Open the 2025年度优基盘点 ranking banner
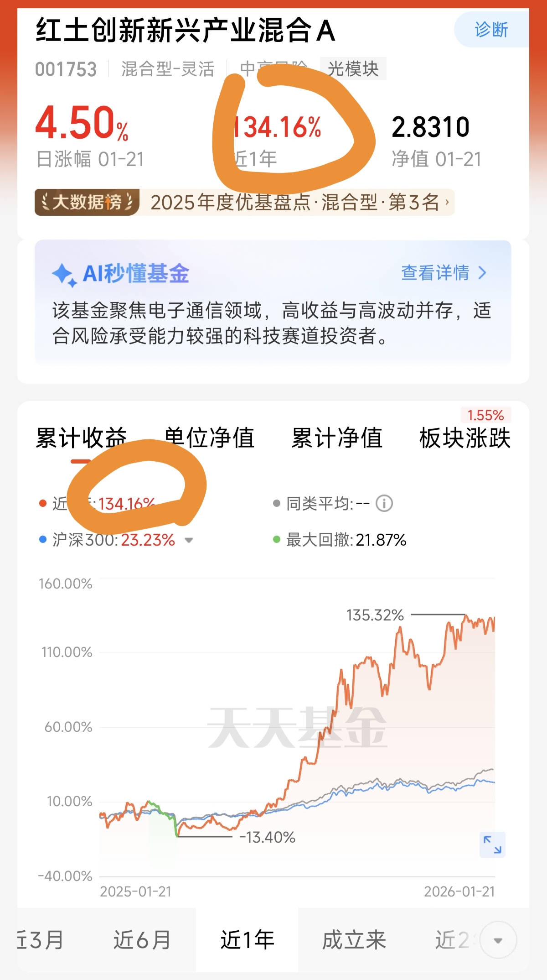Screen dimensions: 547x980 click(295, 203)
